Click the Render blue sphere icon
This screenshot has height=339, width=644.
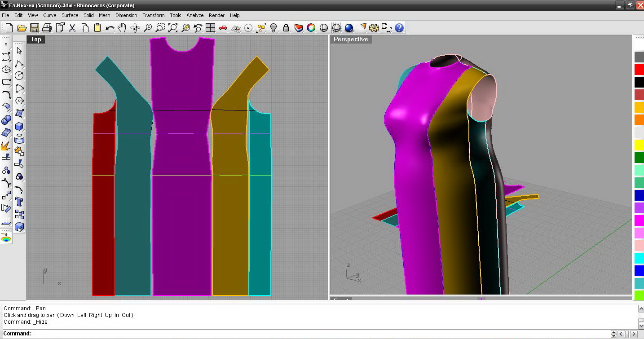[x=349, y=28]
